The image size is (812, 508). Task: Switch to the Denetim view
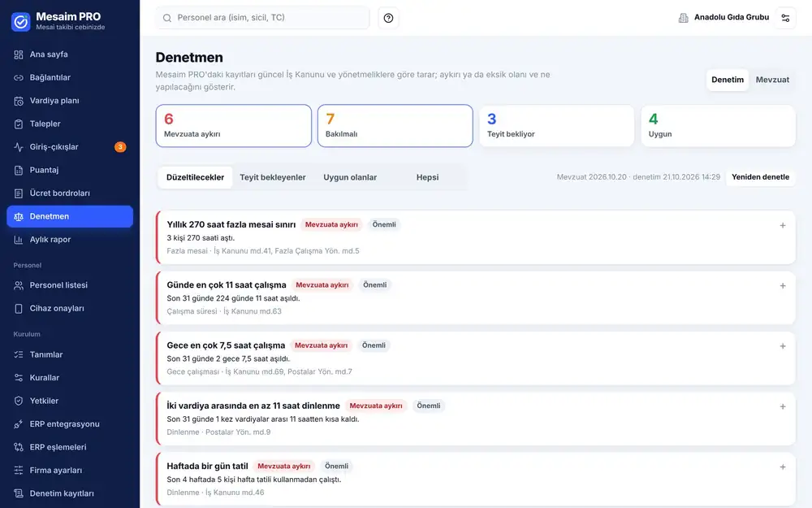(x=727, y=80)
